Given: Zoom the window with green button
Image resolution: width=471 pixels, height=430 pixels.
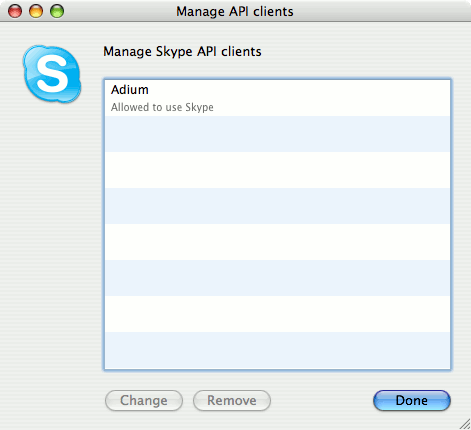Looking at the screenshot, I should pyautogui.click(x=57, y=11).
